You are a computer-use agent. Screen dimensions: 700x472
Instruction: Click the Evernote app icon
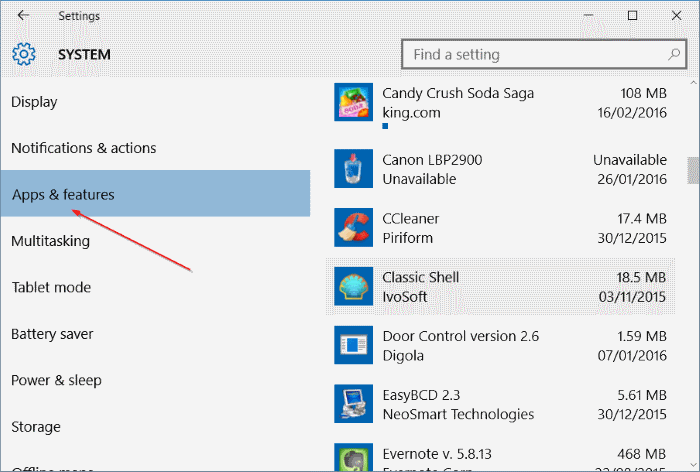click(x=354, y=457)
